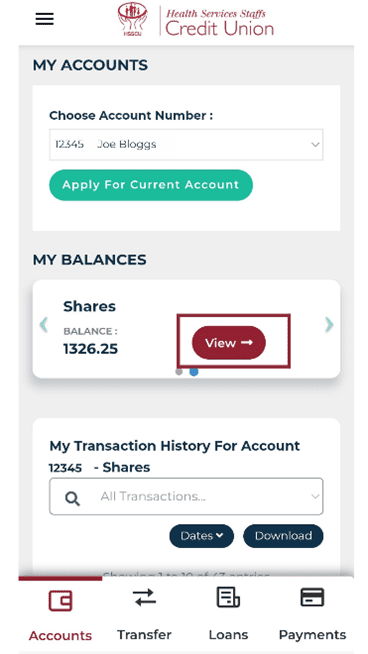Click Apply For Current Account button

[x=151, y=185]
